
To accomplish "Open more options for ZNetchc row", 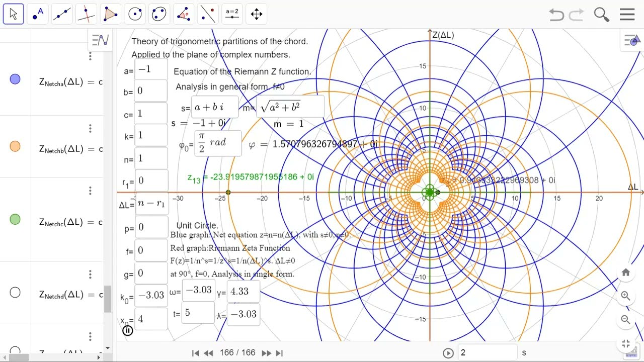I will (90, 191).
